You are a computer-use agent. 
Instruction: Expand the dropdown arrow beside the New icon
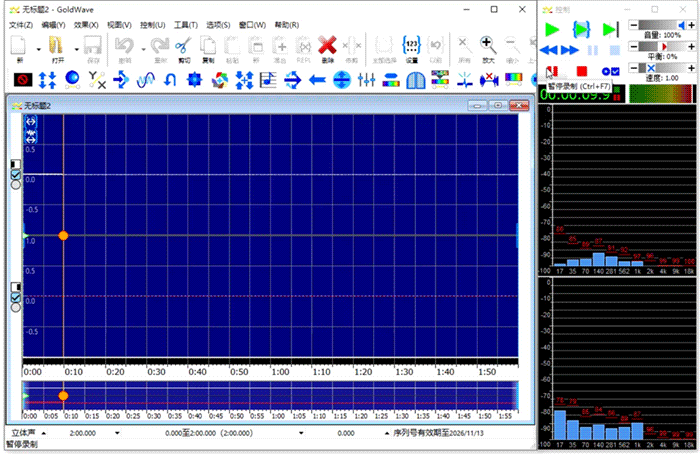coord(38,49)
